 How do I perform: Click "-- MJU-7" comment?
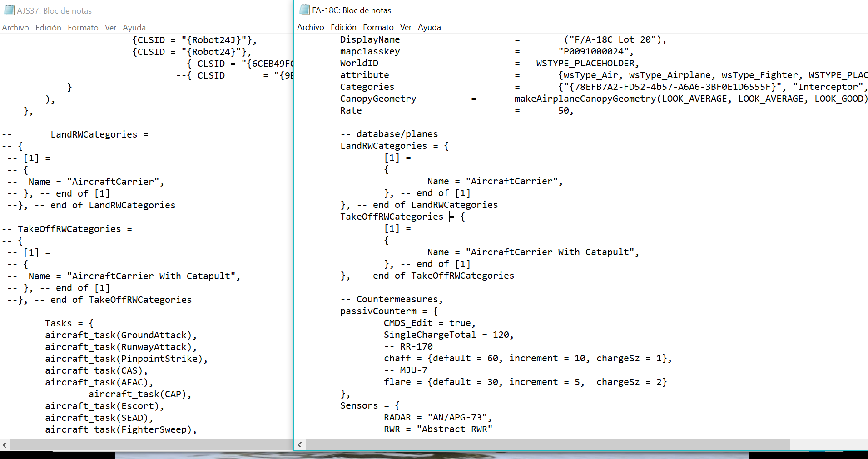[406, 370]
